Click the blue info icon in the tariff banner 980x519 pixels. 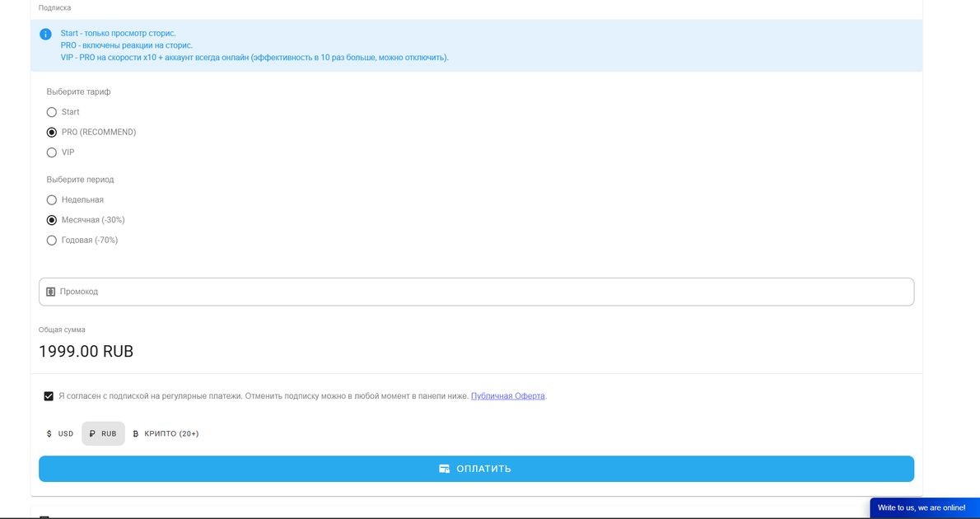click(45, 34)
